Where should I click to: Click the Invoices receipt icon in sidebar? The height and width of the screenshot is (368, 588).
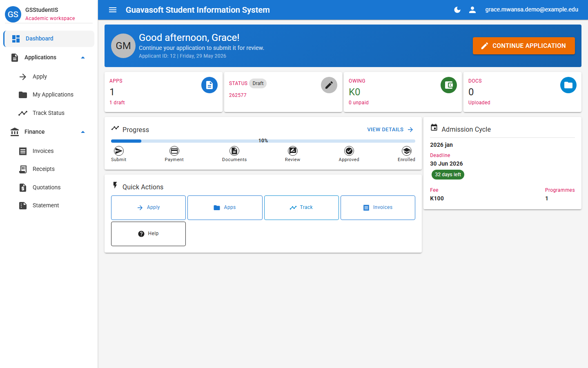(x=23, y=151)
